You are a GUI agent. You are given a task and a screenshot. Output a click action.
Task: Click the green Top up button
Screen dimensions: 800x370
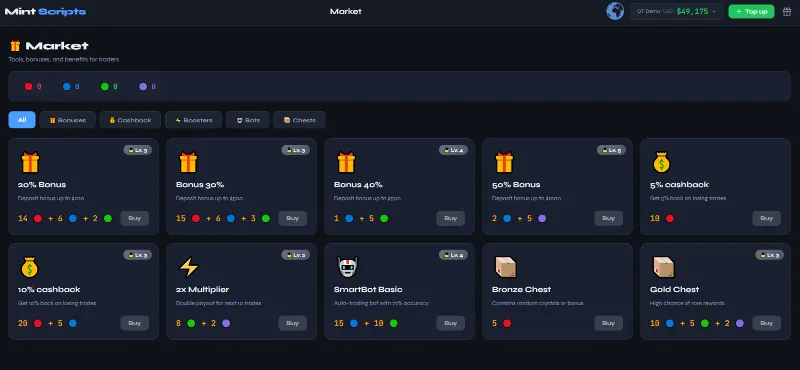(751, 11)
